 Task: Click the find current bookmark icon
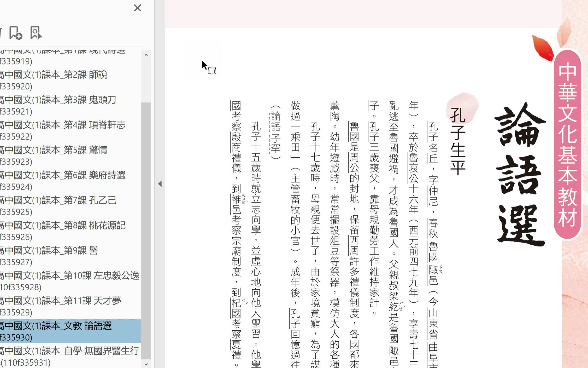pyautogui.click(x=36, y=33)
